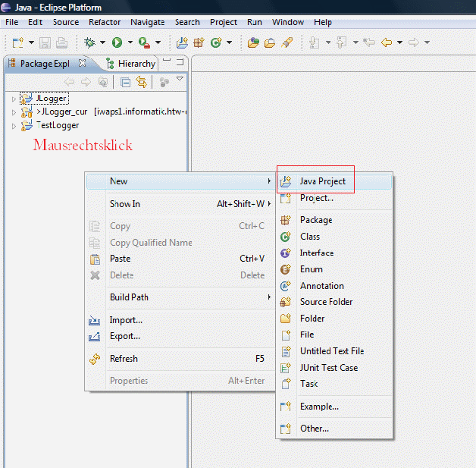Screen dimensions: 476x468
Task: Click Package Explorer forward arrow icon
Action: tap(86, 82)
